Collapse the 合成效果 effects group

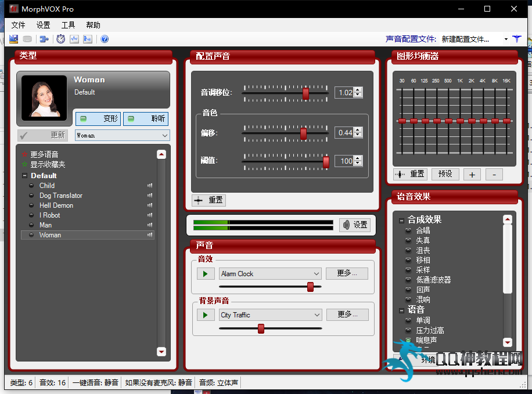pos(401,221)
